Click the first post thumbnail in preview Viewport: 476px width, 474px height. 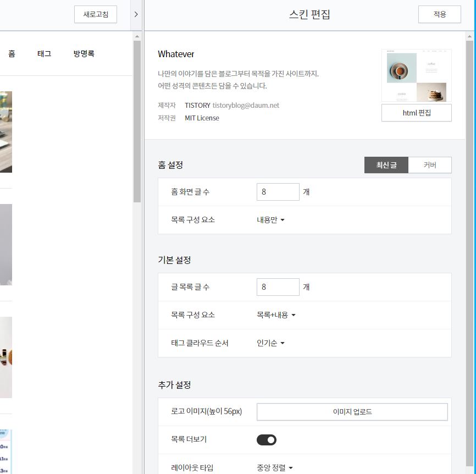pos(5,132)
